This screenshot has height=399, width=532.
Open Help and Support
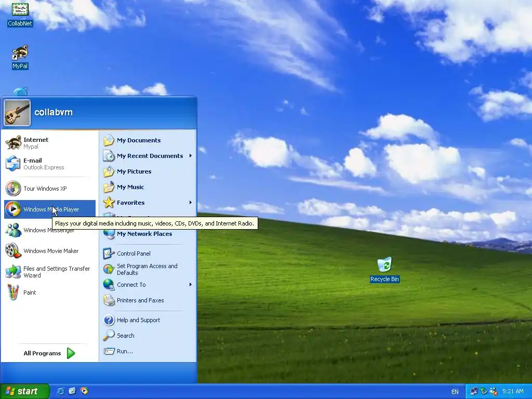pyautogui.click(x=148, y=320)
